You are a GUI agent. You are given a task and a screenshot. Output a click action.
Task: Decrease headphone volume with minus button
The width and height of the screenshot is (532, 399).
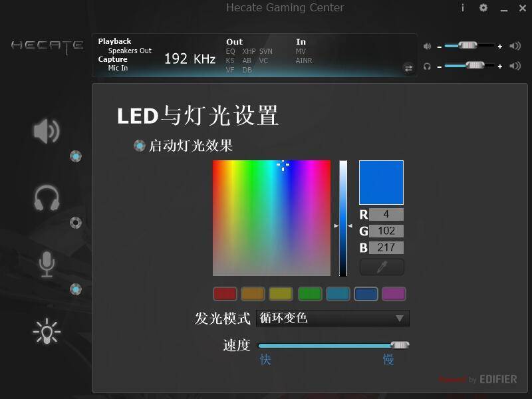tap(440, 67)
